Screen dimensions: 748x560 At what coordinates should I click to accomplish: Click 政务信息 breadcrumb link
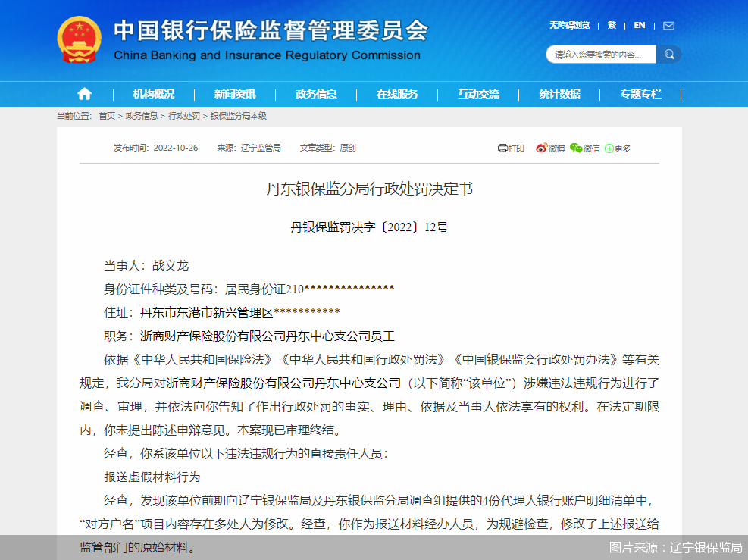141,116
